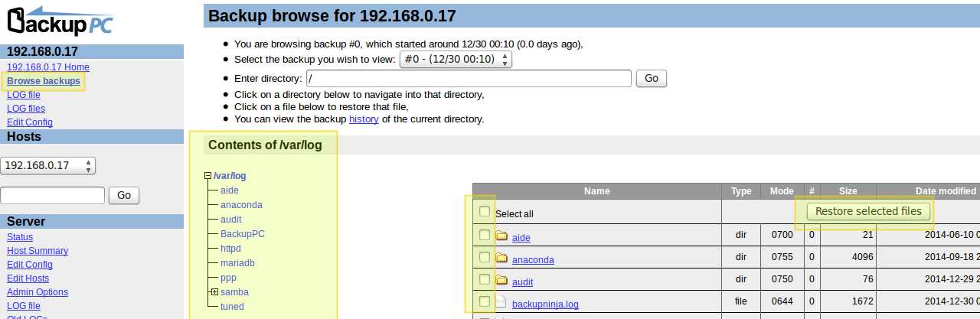
Task: Collapse the /var/log tree node
Action: [207, 176]
